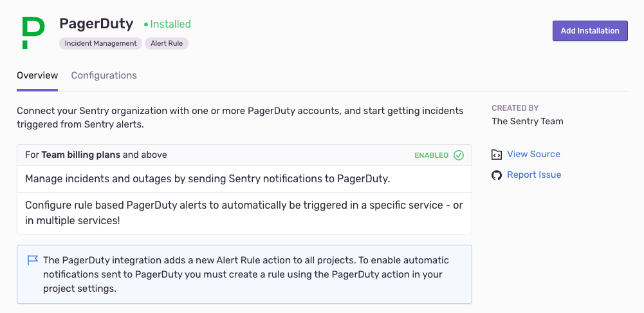
Task: Click the green ENABLED checkmark icon
Action: tap(459, 155)
